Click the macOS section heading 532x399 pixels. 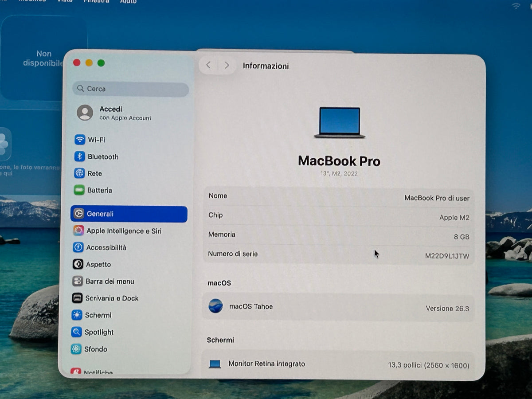[x=219, y=283]
